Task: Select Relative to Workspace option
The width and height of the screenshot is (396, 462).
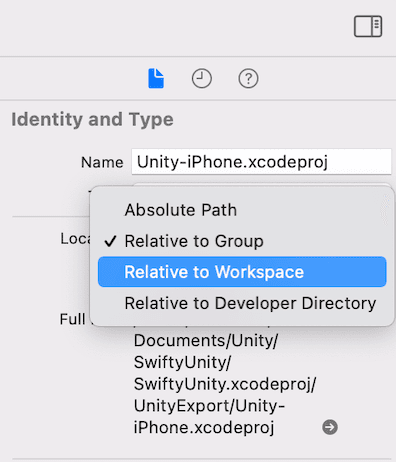Action: pyautogui.click(x=242, y=272)
